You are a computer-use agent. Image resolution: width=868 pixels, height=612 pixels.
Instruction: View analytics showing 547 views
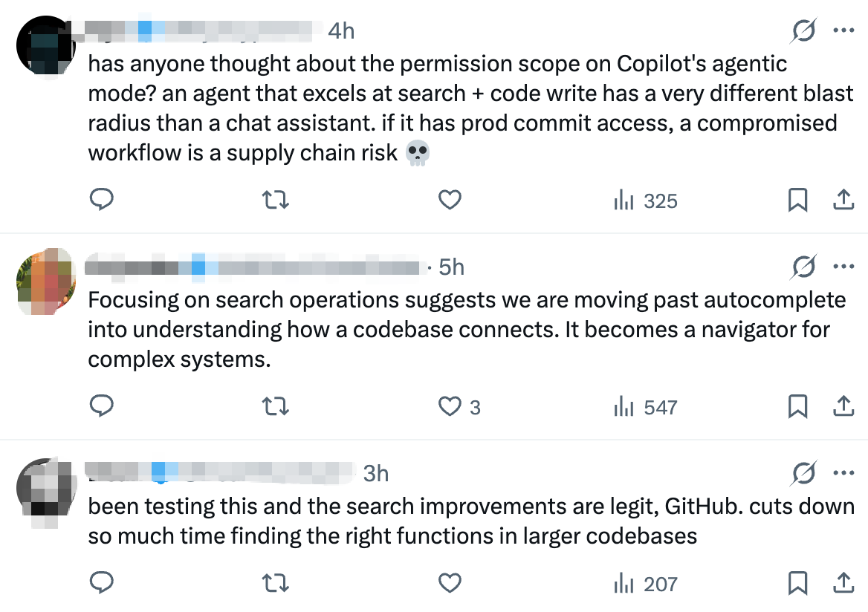(645, 407)
